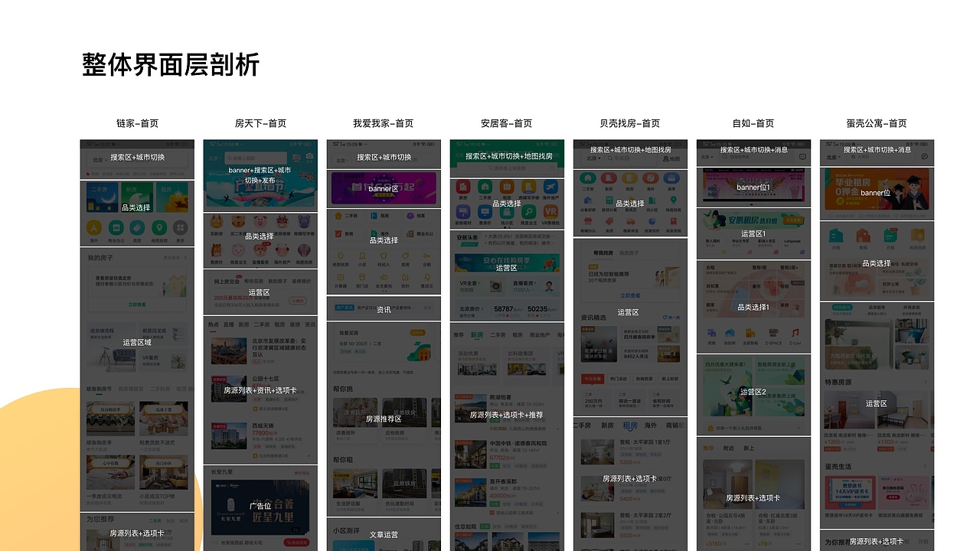The height and width of the screenshot is (551, 980).
Task: Select the 经纪人 icon in 我爱我家 grid
Action: point(384,256)
